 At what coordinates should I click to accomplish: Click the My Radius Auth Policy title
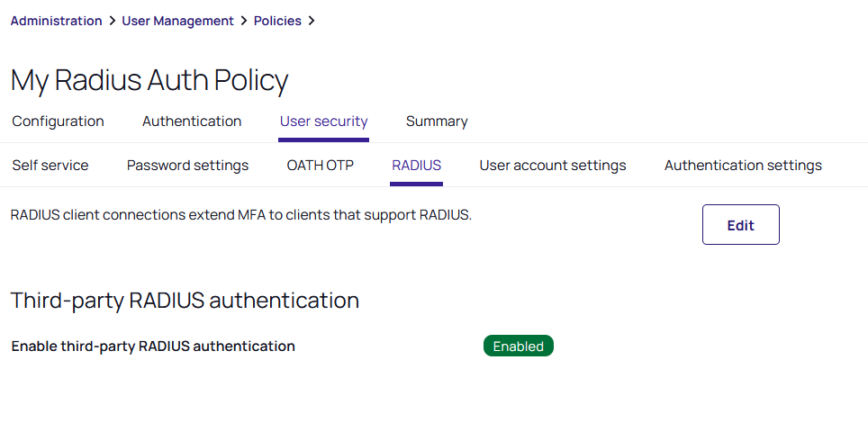(x=149, y=80)
